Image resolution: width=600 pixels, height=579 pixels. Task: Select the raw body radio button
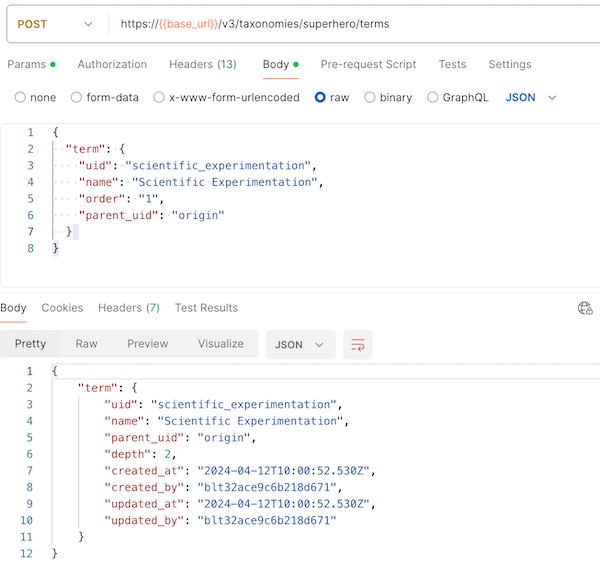[x=320, y=97]
